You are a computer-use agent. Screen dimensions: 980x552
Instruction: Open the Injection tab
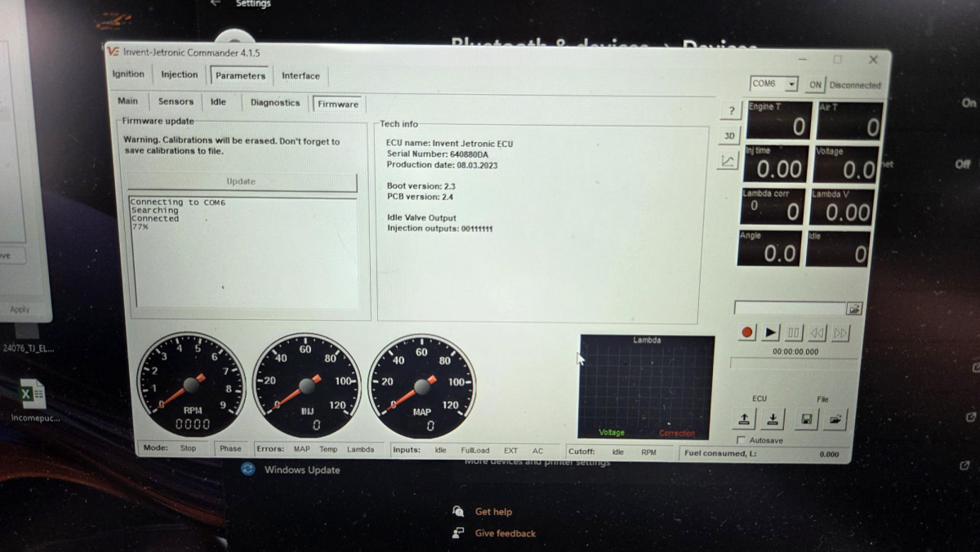[x=179, y=74]
